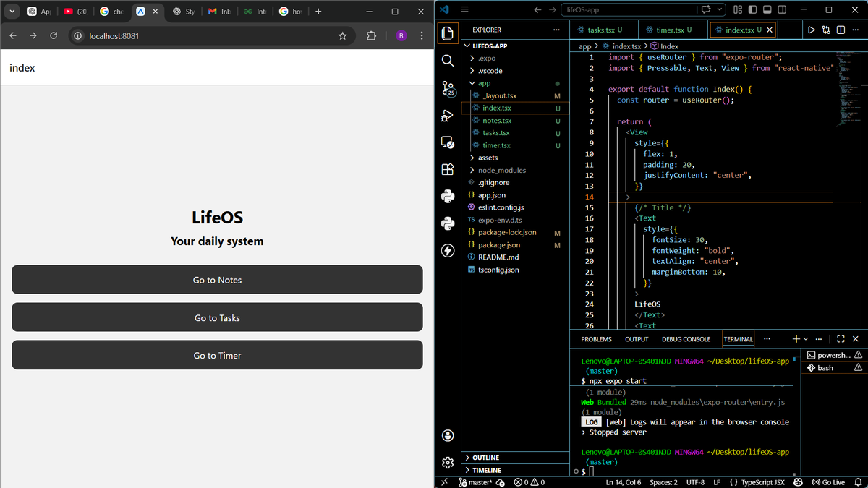
Task: Reload the localhost page in Chrome
Action: [54, 36]
